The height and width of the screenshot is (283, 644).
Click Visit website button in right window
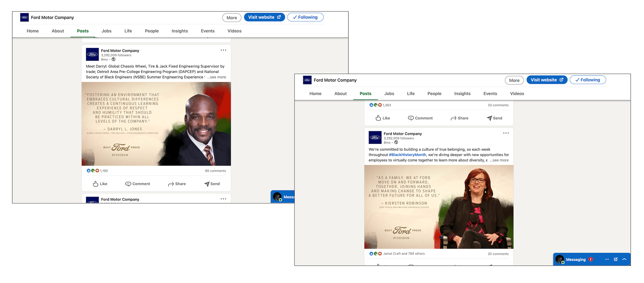(547, 80)
